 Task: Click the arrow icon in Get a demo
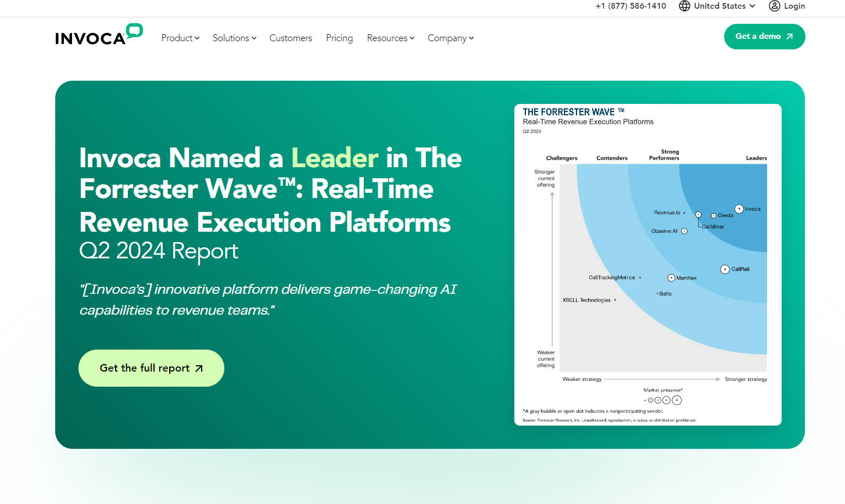pyautogui.click(x=789, y=37)
